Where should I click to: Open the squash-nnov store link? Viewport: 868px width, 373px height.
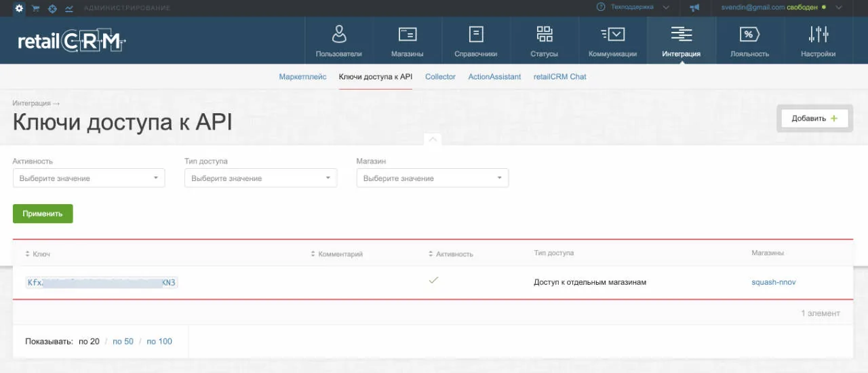point(773,282)
